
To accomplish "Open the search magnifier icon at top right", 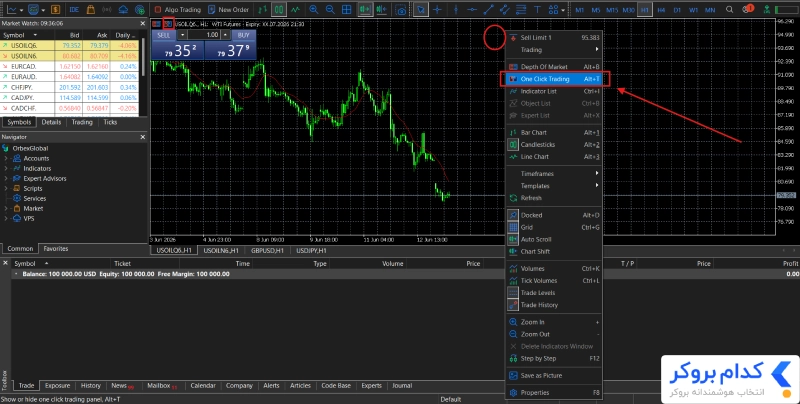I will pyautogui.click(x=730, y=9).
